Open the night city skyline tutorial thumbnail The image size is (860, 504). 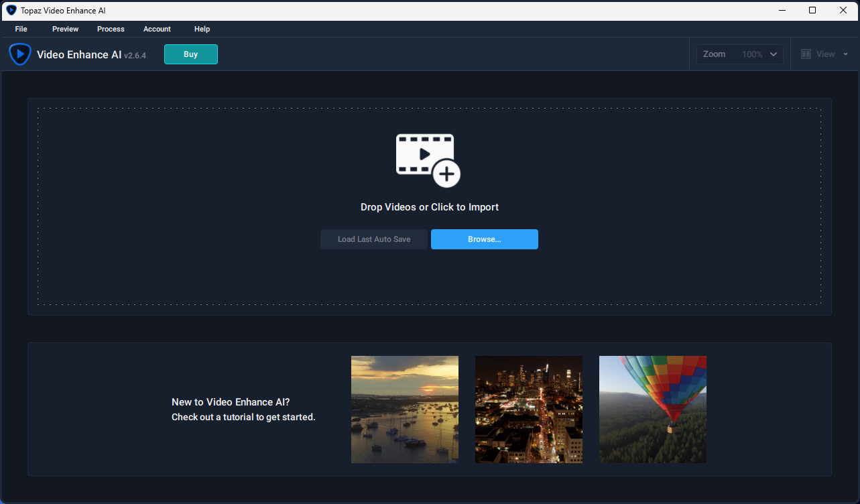click(x=529, y=409)
